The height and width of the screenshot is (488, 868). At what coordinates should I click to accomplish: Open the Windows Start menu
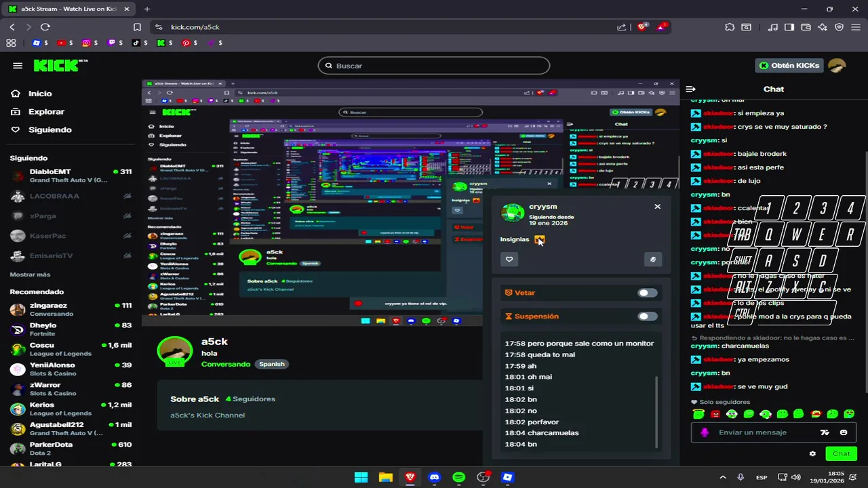point(361,477)
